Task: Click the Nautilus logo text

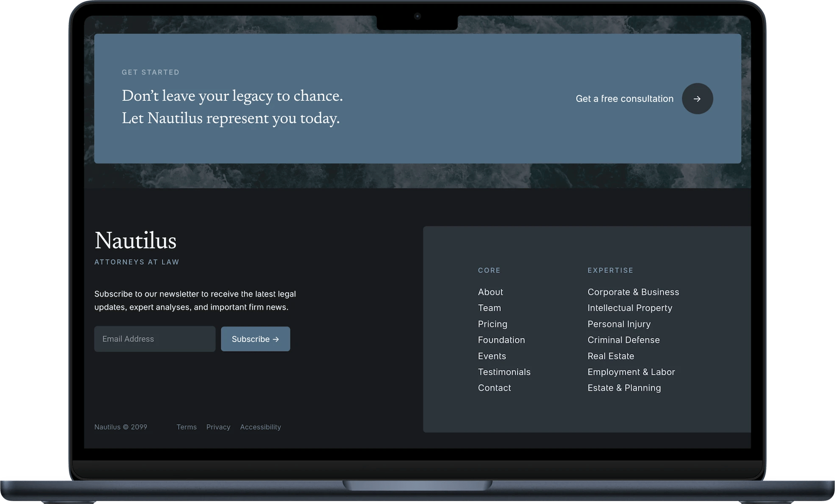Action: (x=136, y=241)
